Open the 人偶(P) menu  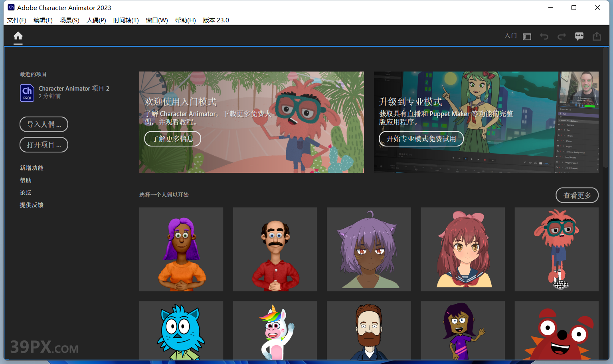[x=96, y=20]
